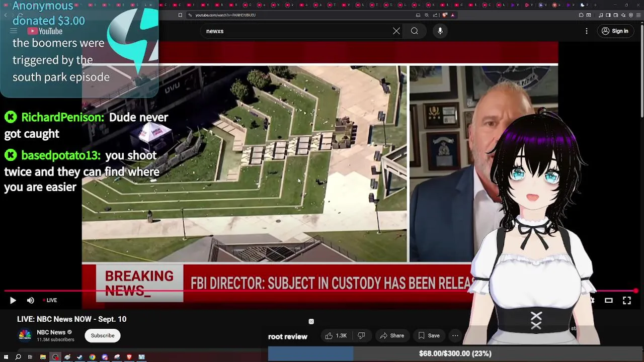Image resolution: width=644 pixels, height=362 pixels.
Task: Open Windows Start menu
Action: (6, 357)
